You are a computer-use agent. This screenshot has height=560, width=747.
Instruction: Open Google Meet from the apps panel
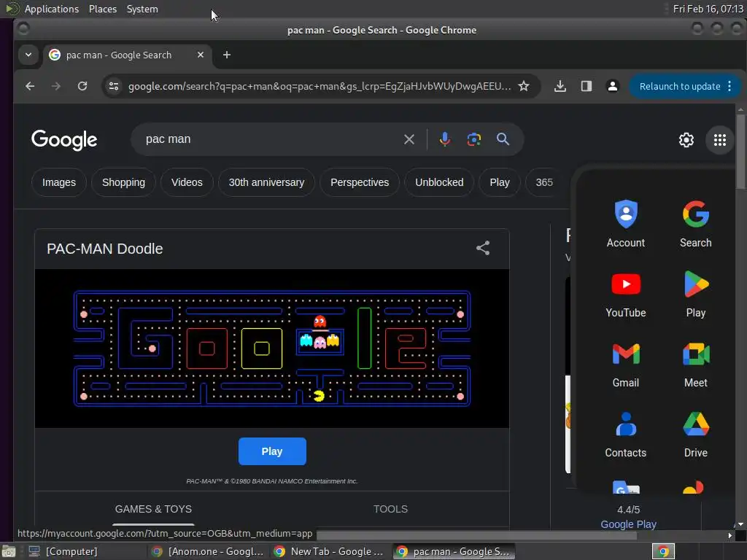pyautogui.click(x=695, y=364)
